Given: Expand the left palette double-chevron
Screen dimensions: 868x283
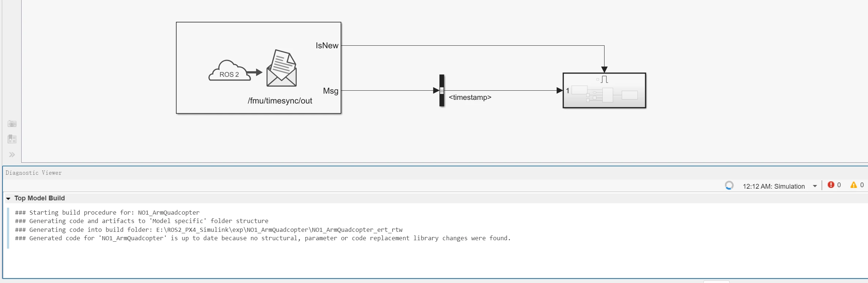Looking at the screenshot, I should pos(12,155).
